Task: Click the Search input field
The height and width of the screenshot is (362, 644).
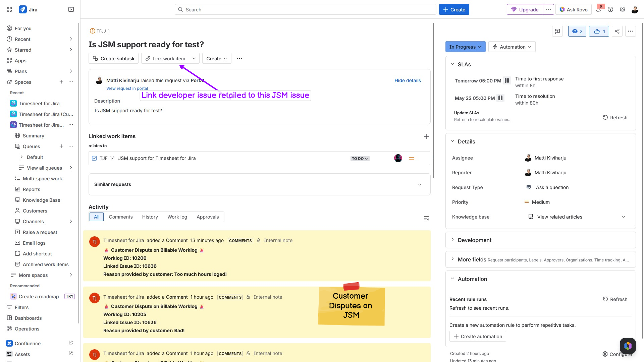Action: click(305, 9)
